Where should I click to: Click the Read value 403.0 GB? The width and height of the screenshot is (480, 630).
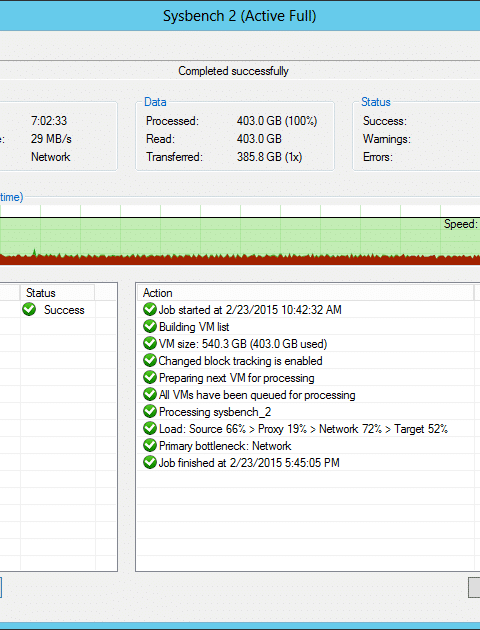click(259, 139)
